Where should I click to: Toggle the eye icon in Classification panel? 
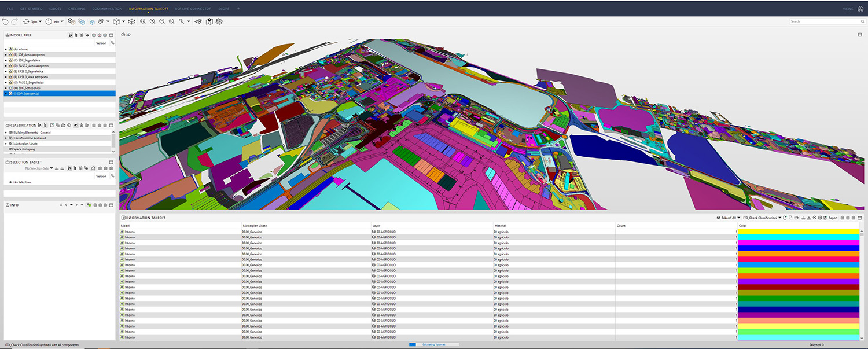tap(76, 125)
